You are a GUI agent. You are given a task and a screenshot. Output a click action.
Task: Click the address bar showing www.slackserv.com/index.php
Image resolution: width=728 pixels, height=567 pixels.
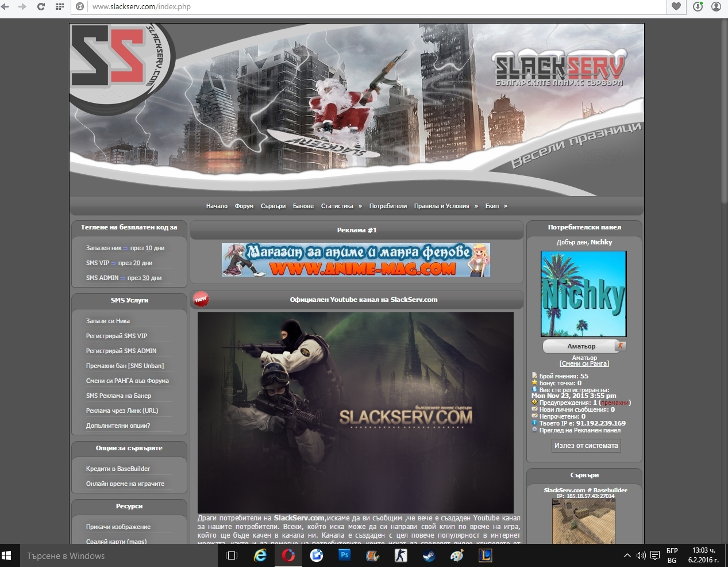tap(368, 6)
